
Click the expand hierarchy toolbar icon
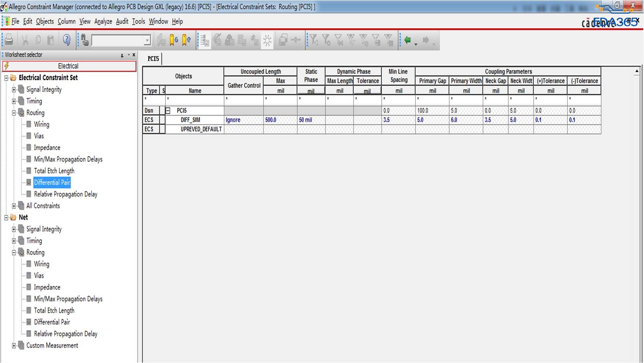coord(205,40)
